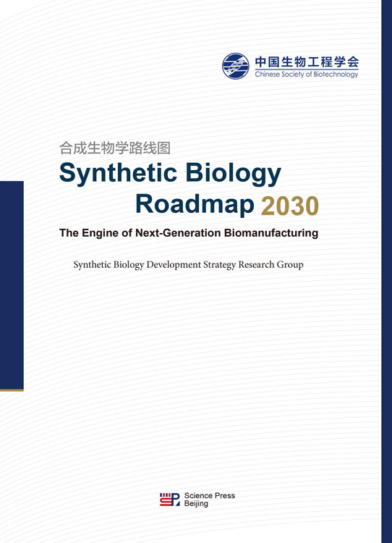Click the 'Chinese Society of Biotechnology' English text
The width and height of the screenshot is (392, 543).
point(307,74)
